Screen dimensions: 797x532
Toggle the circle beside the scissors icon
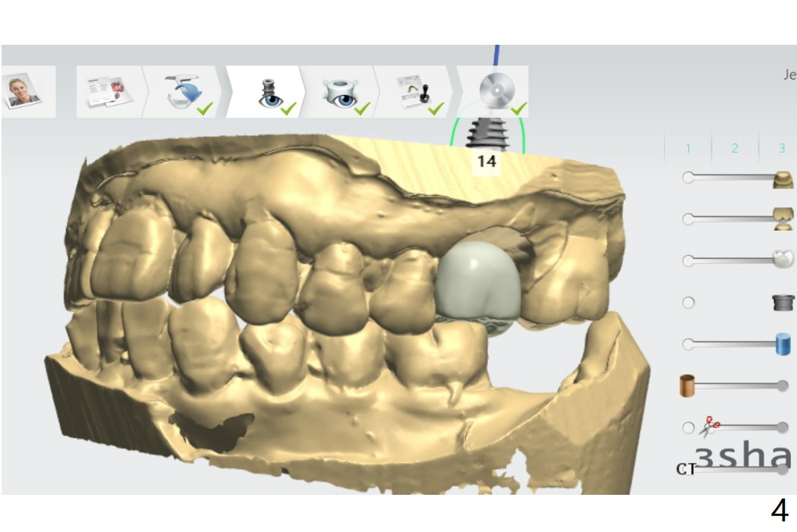click(688, 428)
